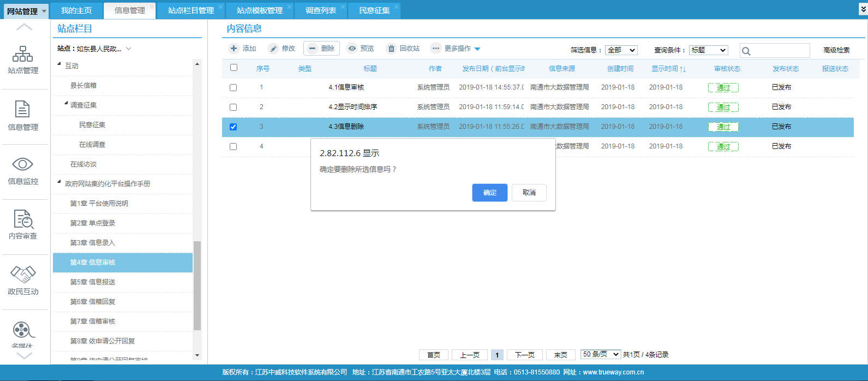This screenshot has height=381, width=868.
Task: Close the 站点栏目管理 tab
Action: pyautogui.click(x=220, y=7)
